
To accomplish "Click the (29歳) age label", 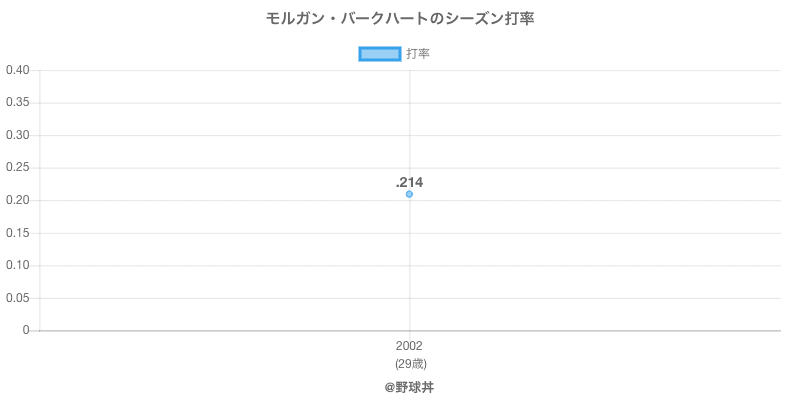I will coord(410,363).
